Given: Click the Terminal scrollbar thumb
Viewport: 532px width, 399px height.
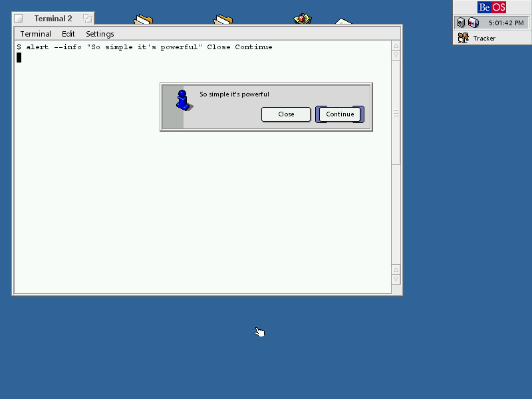Looking at the screenshot, I should [396, 113].
